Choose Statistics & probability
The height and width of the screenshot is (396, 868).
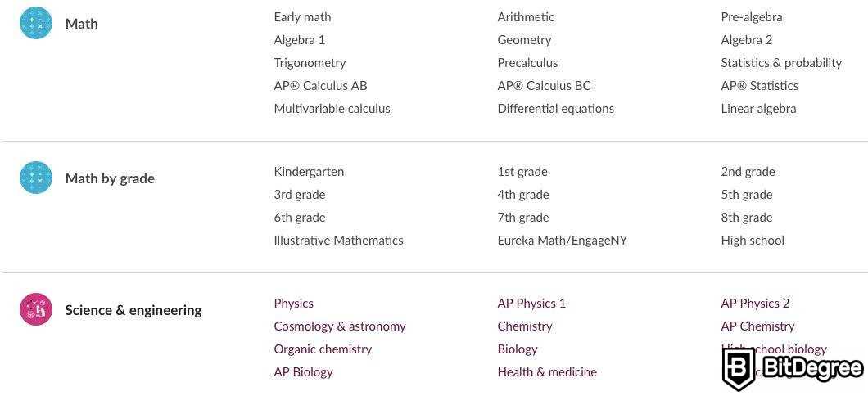click(781, 62)
